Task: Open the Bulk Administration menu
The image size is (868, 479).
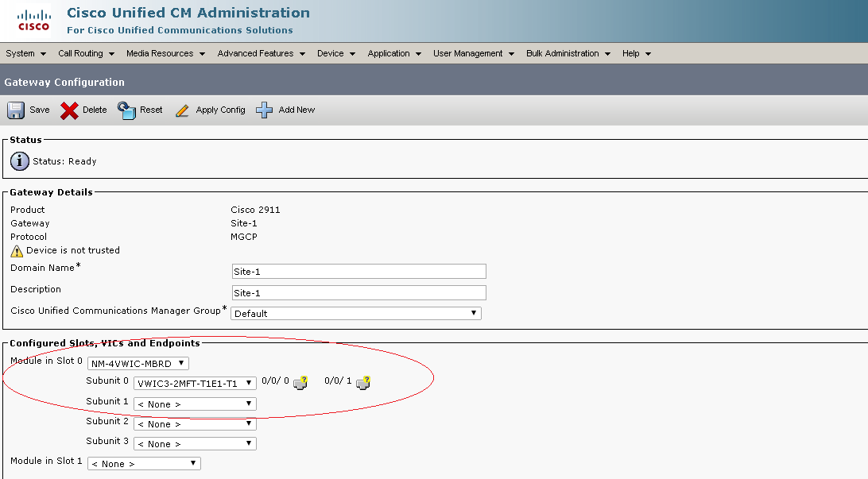Action: point(568,54)
